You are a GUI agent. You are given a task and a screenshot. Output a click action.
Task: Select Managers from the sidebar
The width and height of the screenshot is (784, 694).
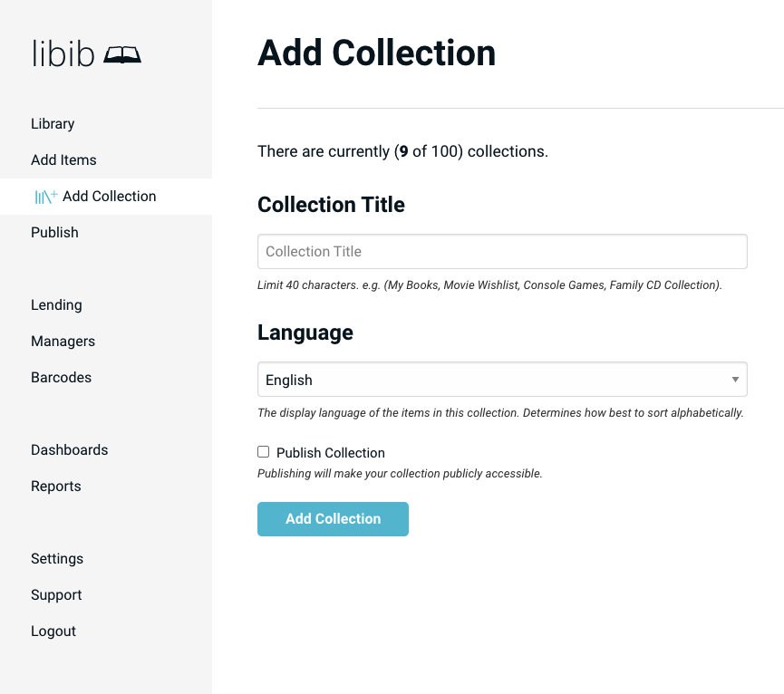(63, 341)
